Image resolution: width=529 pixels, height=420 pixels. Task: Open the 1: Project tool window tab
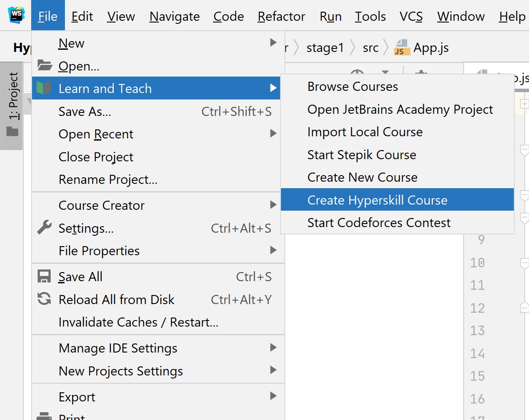(12, 106)
